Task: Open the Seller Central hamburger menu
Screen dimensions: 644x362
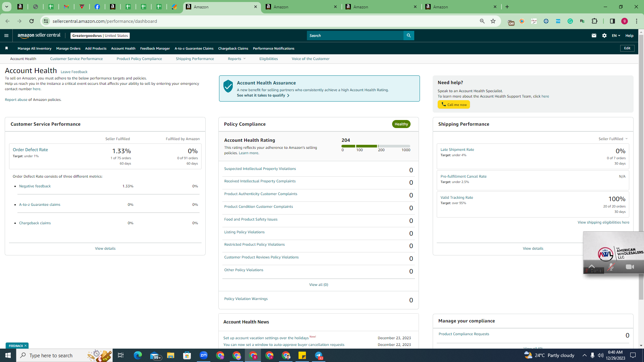Action: pyautogui.click(x=6, y=36)
